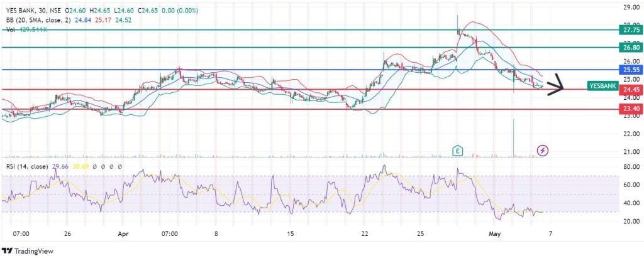The height and width of the screenshot is (258, 644).
Task: Click the tall volume spike bar in May
Action: [x=513, y=137]
